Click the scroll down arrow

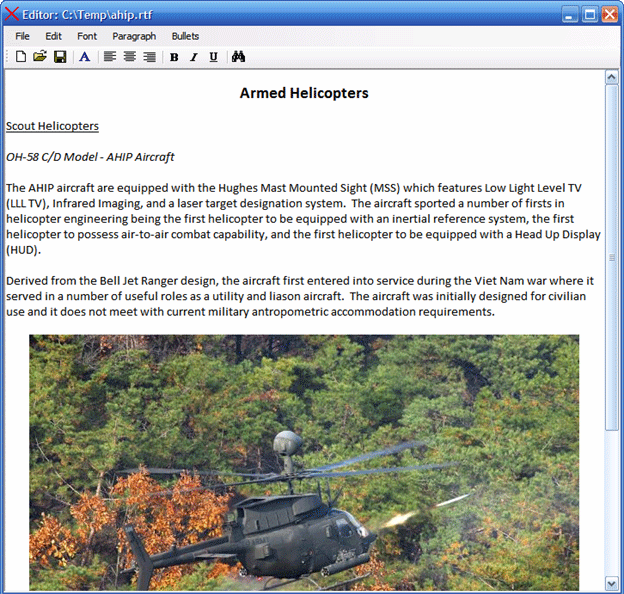612,583
